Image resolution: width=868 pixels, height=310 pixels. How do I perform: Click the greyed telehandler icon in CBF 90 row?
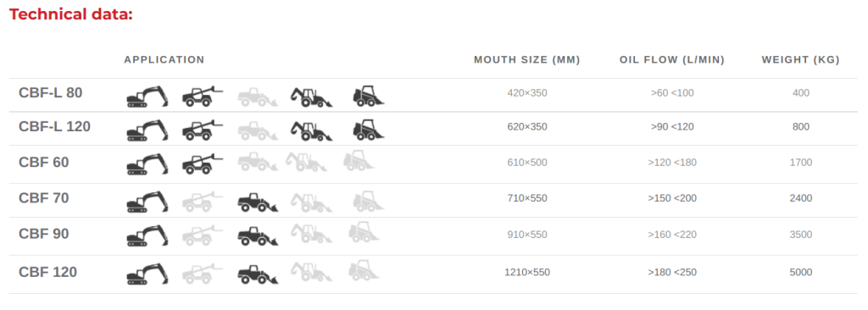coord(203,235)
